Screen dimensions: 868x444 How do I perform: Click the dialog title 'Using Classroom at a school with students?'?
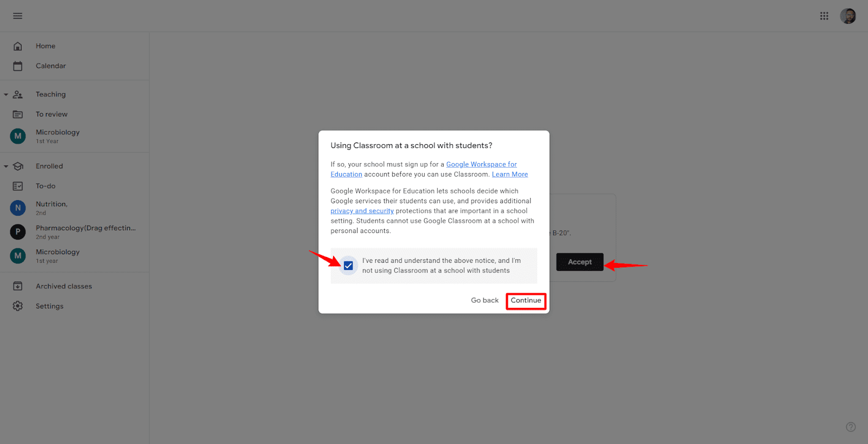pos(411,146)
